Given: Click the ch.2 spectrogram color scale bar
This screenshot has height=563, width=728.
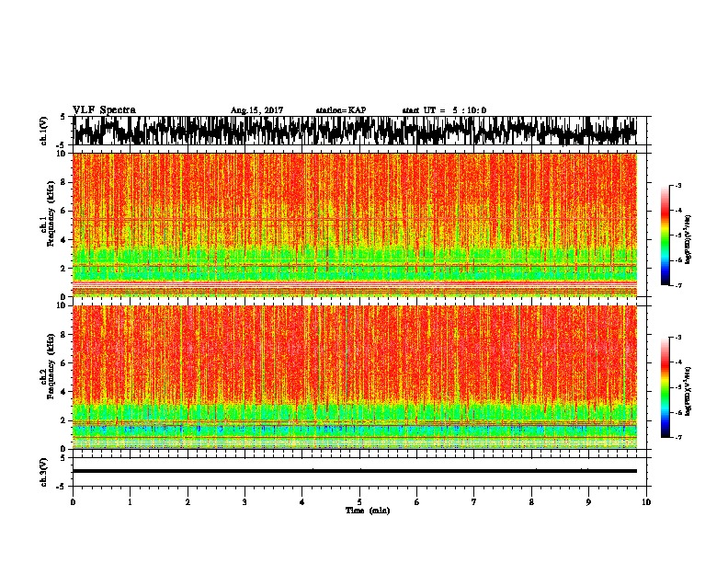Looking at the screenshot, I should pos(665,387).
